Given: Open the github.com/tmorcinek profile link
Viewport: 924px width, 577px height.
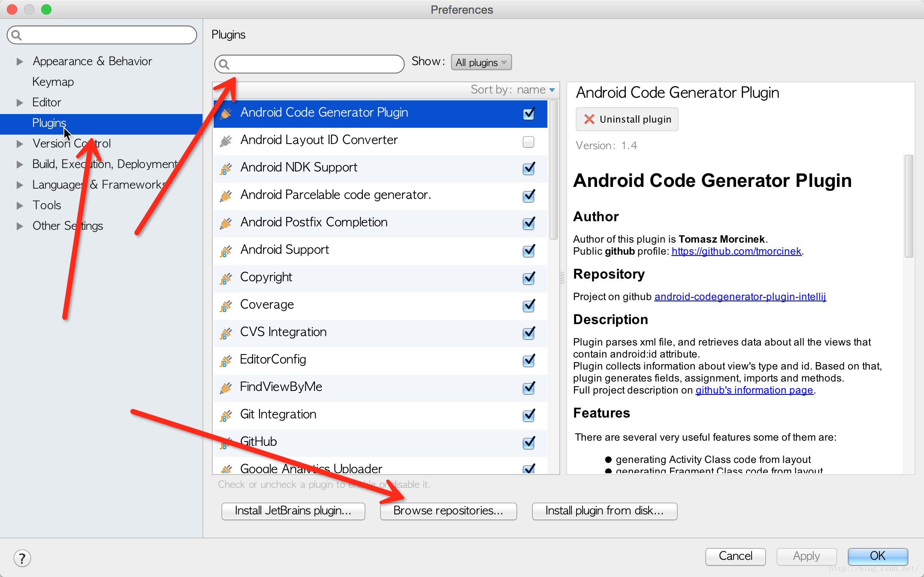Looking at the screenshot, I should tap(736, 251).
